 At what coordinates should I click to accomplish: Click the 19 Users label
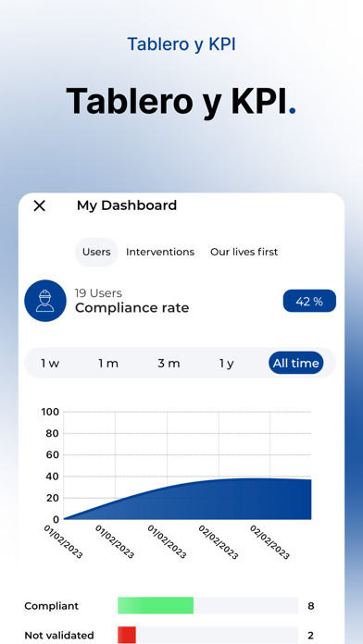coord(98,293)
